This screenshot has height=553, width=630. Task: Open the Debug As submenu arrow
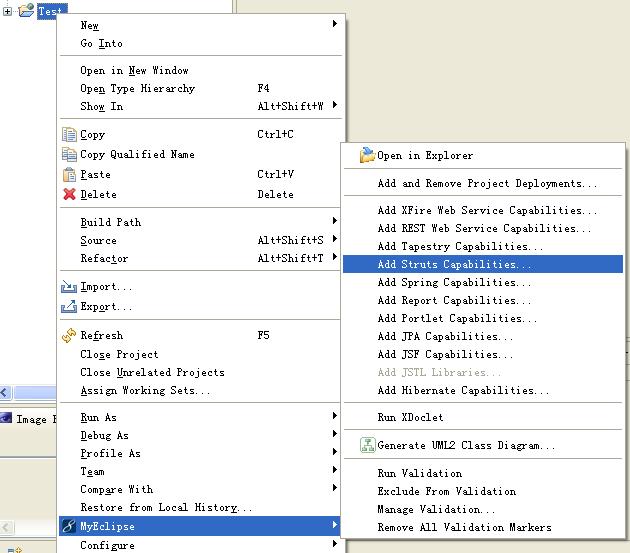(335, 434)
